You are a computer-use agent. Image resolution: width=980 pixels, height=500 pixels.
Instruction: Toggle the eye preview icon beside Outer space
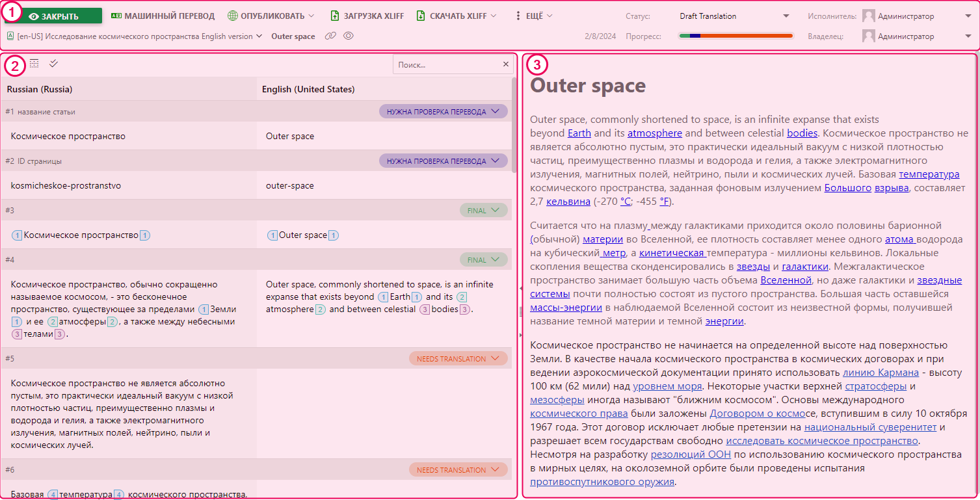[x=349, y=36]
